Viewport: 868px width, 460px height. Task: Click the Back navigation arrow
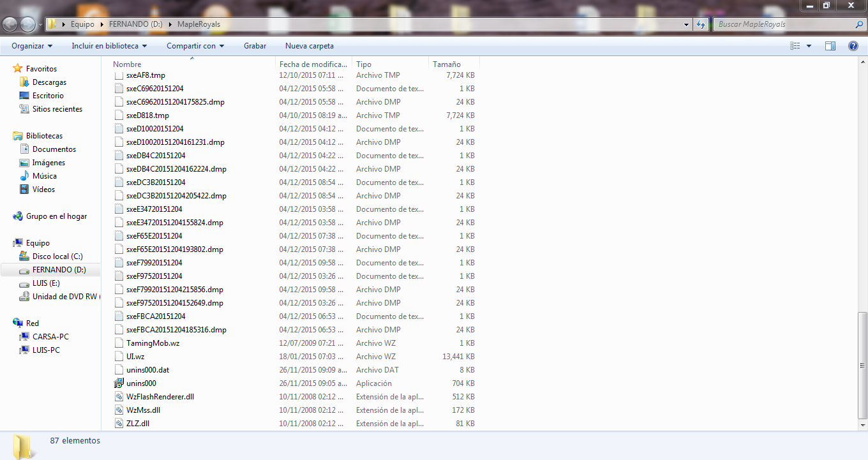10,24
